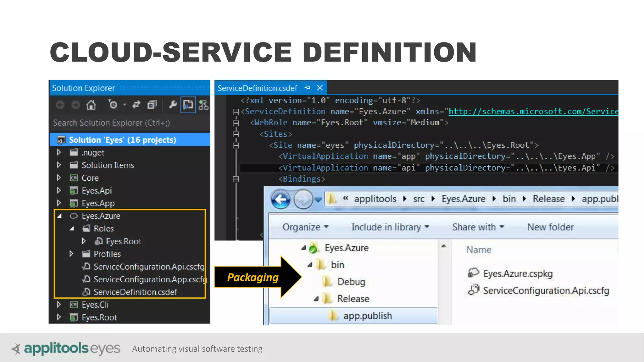Open the Share with menu
Image resolution: width=644 pixels, height=362 pixels.
(478, 227)
